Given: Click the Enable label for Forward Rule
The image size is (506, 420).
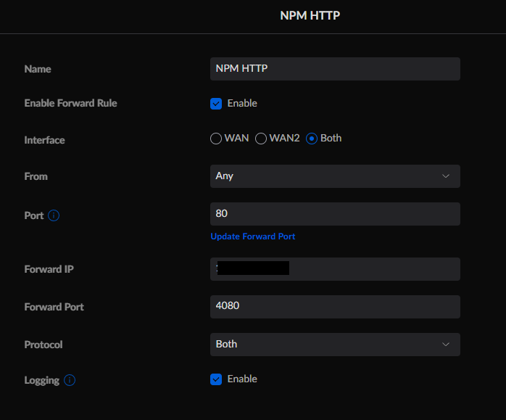Looking at the screenshot, I should (242, 104).
